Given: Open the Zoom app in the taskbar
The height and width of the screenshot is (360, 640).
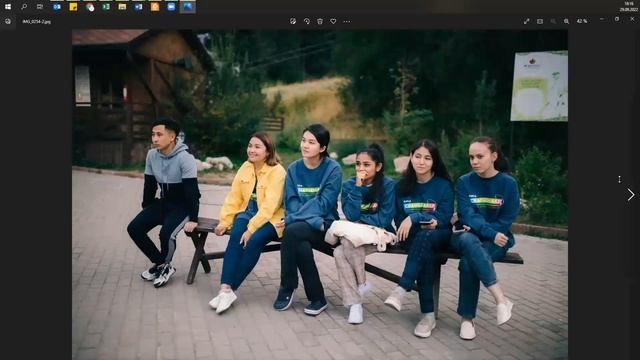Looking at the screenshot, I should point(171,7).
